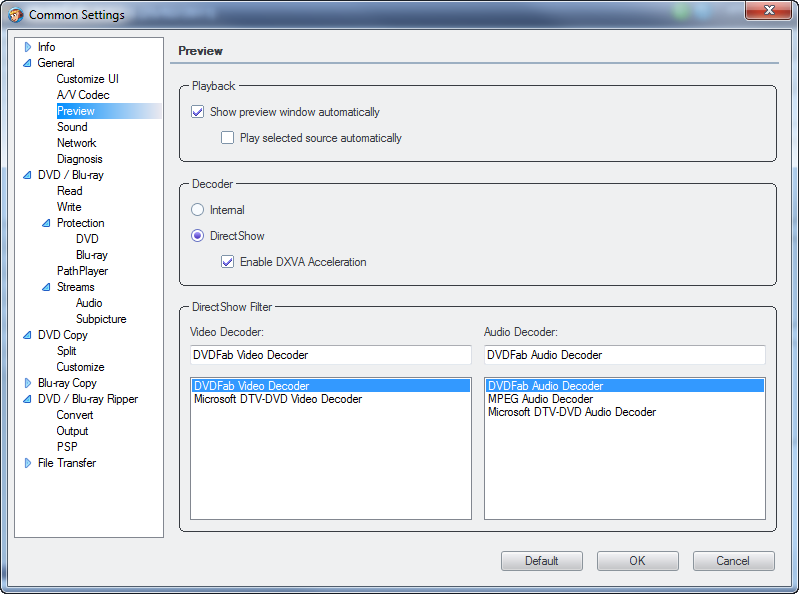Select DVDFab Audio Decoder in list

click(x=625, y=386)
